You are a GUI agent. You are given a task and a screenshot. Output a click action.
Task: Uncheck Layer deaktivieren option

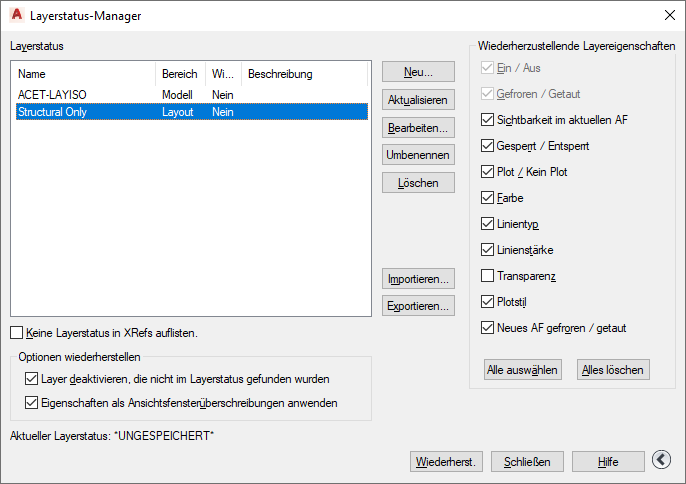click(32, 379)
